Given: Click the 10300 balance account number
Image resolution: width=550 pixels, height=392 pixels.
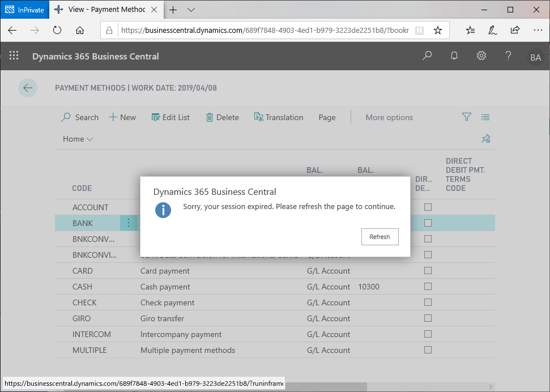Looking at the screenshot, I should [x=369, y=287].
